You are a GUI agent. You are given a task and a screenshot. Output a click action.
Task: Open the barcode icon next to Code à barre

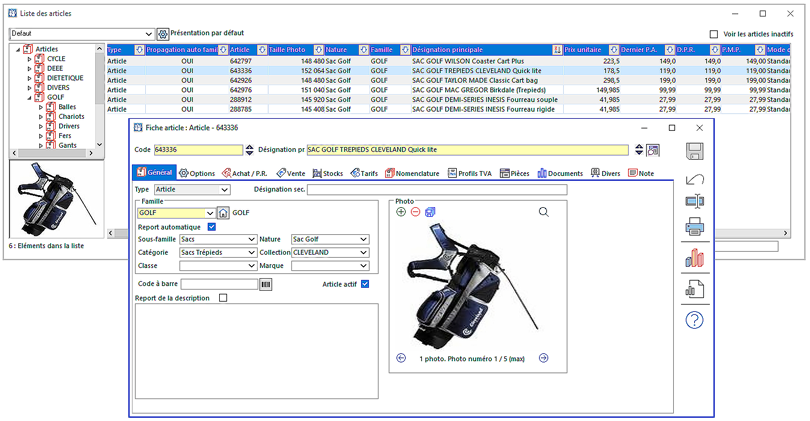[x=266, y=285]
